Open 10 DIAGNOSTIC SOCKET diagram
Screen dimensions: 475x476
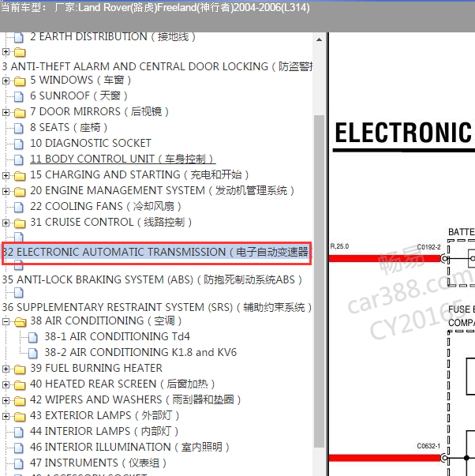[x=91, y=144]
